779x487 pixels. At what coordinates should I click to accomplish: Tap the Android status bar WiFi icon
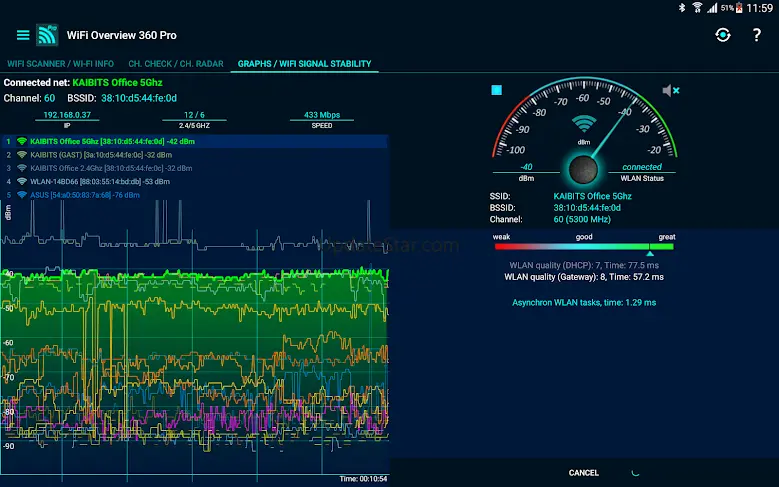coord(712,8)
